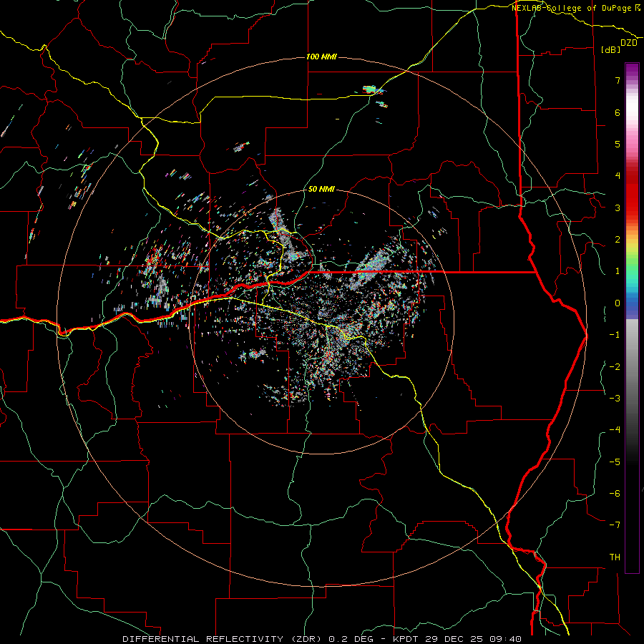Select the 4 dB tick label on scale
Screen dimensions: 644x644
click(618, 176)
